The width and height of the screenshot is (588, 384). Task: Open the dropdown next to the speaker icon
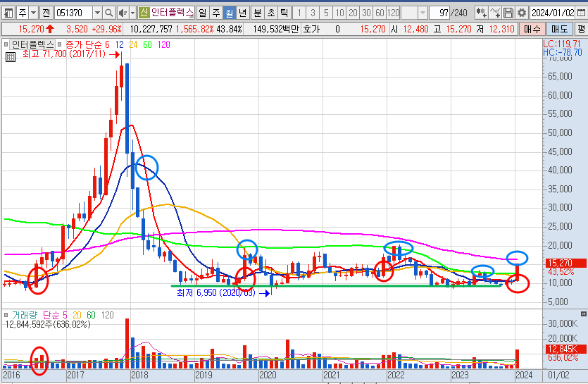133,13
